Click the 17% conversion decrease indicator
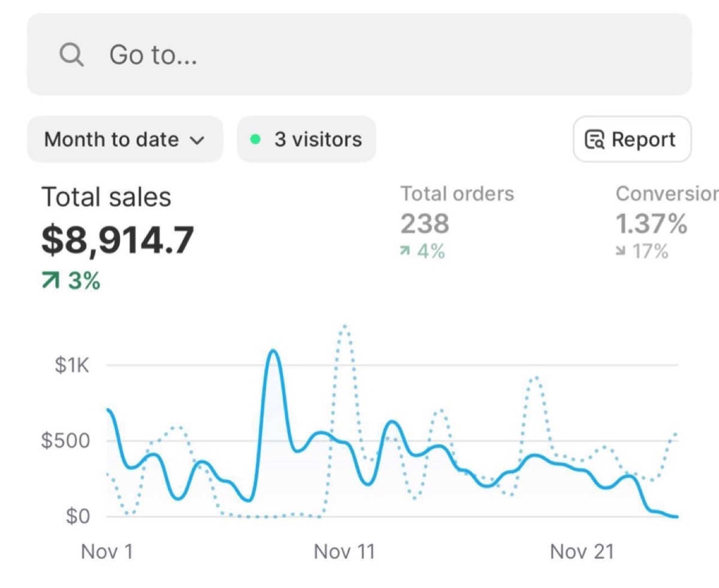This screenshot has width=719, height=588. [x=642, y=252]
